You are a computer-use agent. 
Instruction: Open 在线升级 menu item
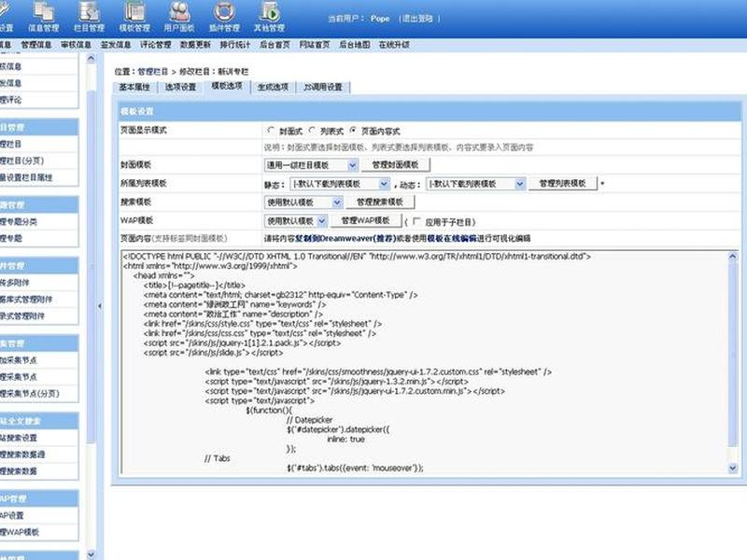[x=394, y=45]
